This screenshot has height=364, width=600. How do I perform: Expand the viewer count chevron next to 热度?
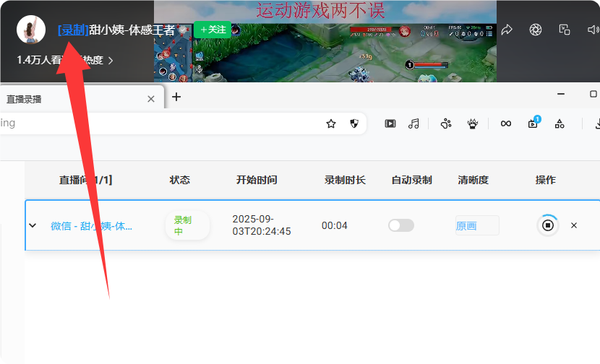tap(111, 61)
